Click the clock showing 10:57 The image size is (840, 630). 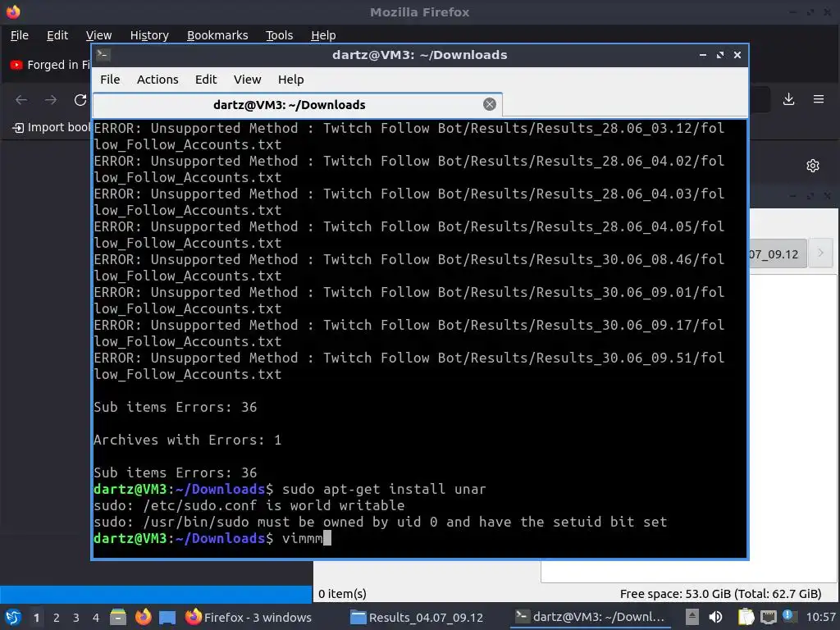click(820, 617)
